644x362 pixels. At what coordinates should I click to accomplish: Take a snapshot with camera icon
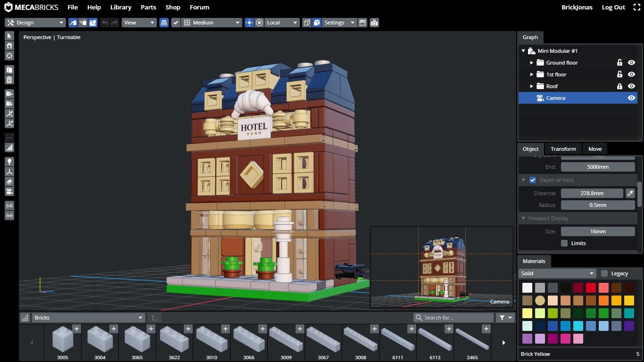click(374, 23)
